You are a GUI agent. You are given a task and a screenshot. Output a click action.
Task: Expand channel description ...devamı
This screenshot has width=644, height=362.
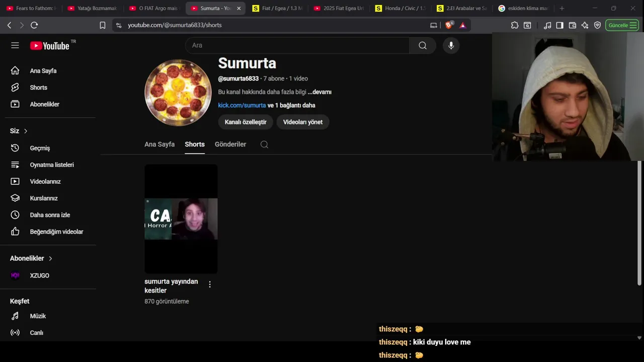coord(319,92)
